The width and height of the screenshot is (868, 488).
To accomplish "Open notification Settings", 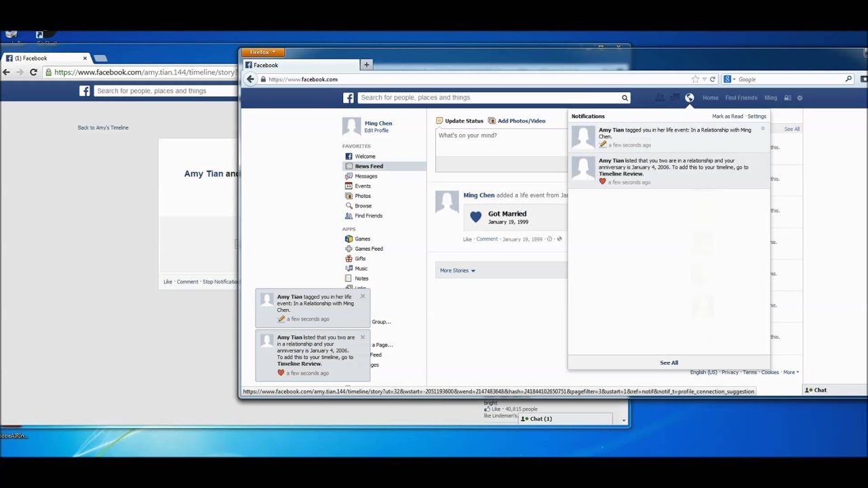I will pos(757,117).
